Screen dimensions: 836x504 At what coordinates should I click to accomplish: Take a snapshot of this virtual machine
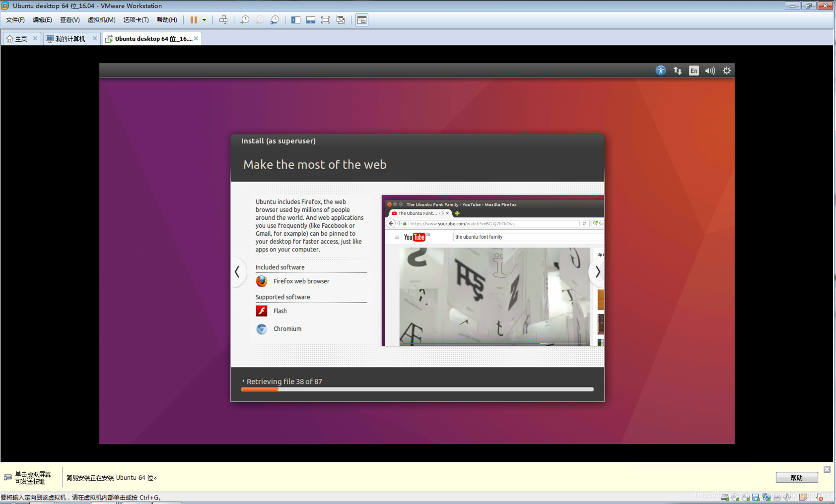[245, 20]
